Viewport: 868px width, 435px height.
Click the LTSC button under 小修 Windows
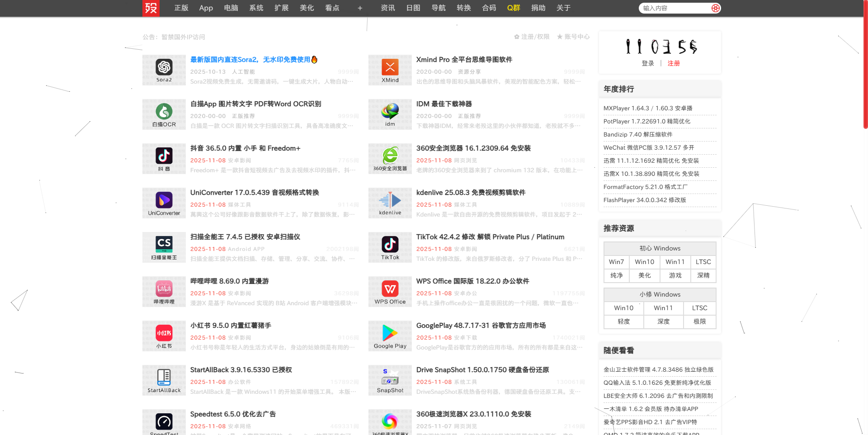699,308
